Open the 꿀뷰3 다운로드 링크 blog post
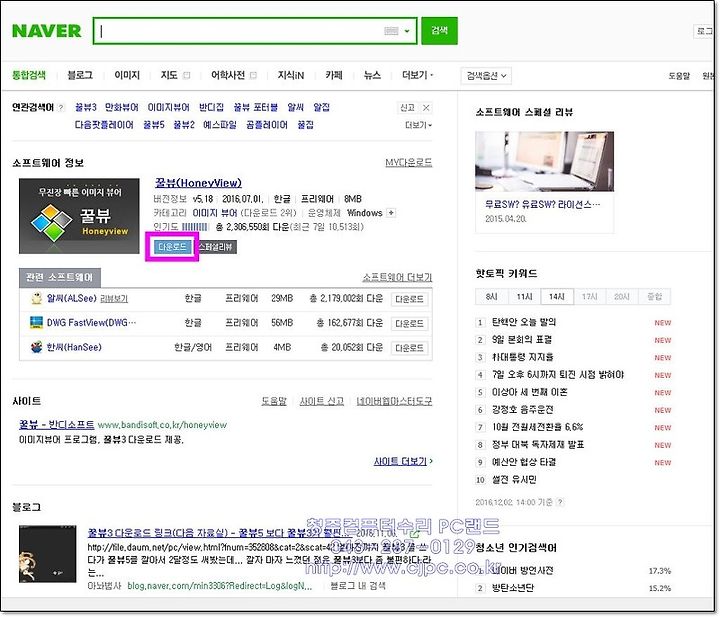 tap(219, 533)
